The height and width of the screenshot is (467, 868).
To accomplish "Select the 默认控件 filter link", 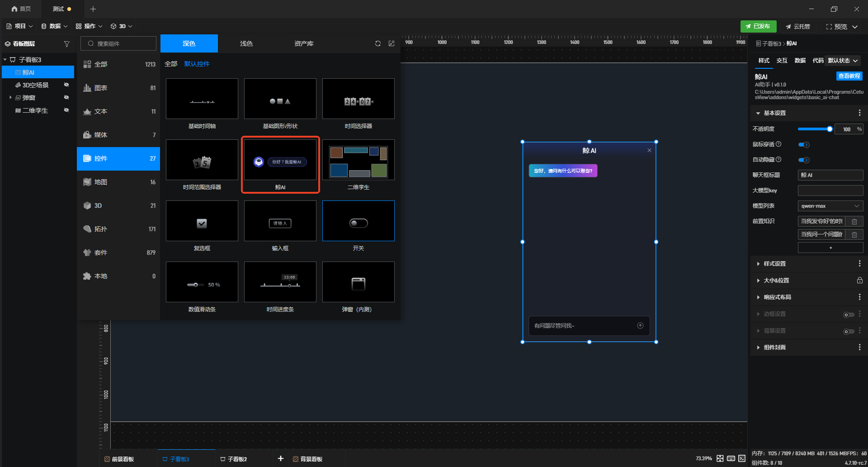I will click(x=197, y=64).
